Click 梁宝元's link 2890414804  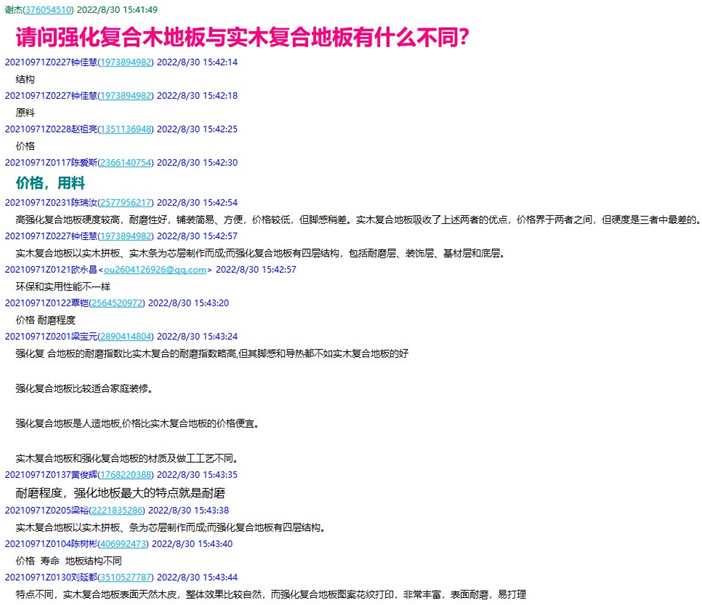pos(125,336)
